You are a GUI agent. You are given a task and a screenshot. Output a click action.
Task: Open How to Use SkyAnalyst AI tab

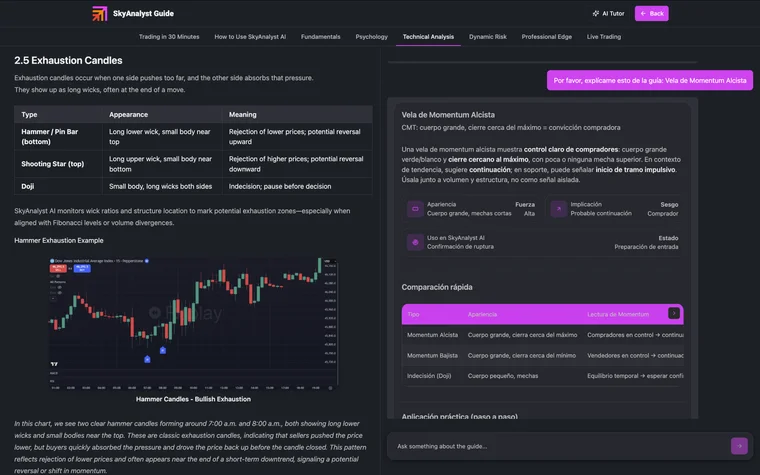pyautogui.click(x=250, y=37)
